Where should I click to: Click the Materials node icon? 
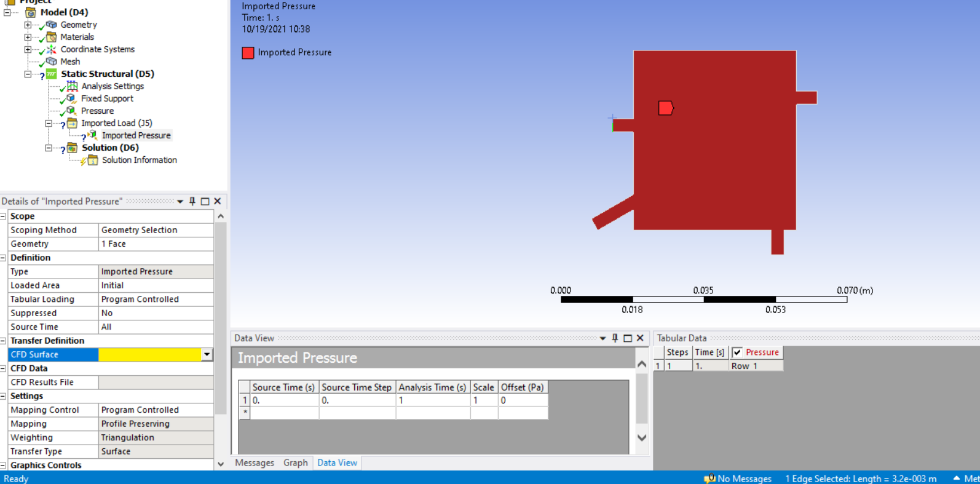click(x=51, y=37)
